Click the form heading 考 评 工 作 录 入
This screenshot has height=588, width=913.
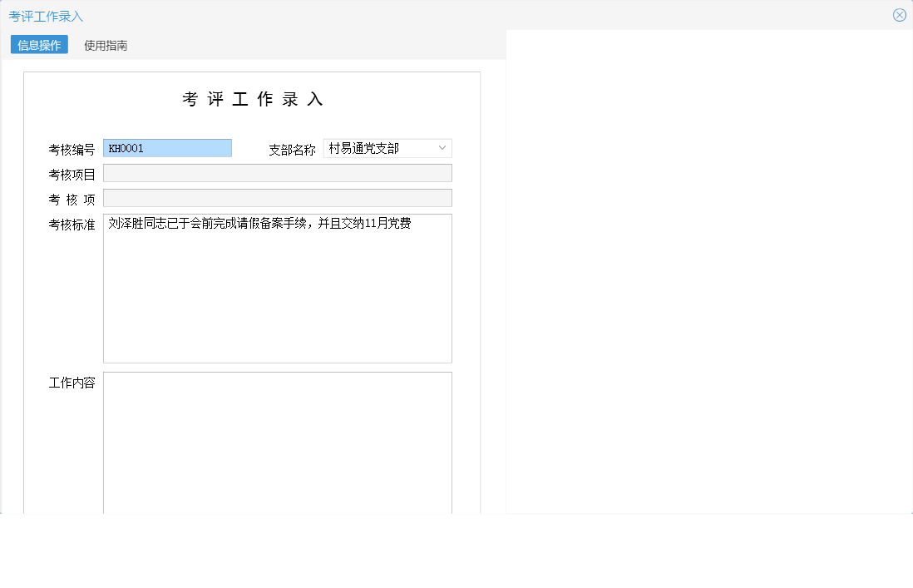click(x=253, y=98)
